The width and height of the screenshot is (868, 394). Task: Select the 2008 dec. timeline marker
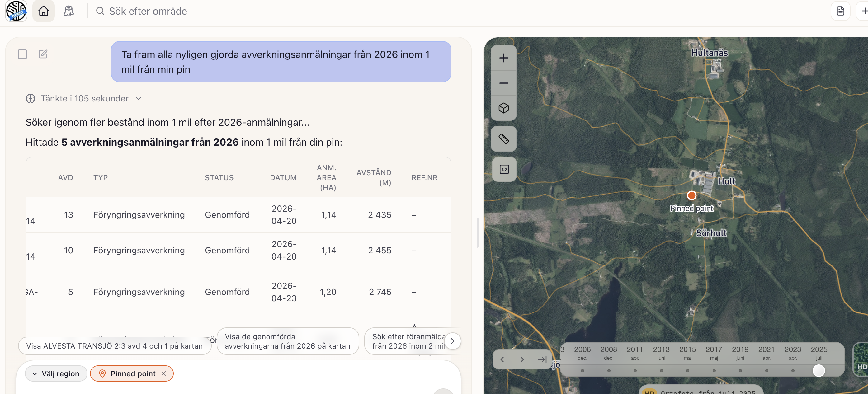point(609,370)
